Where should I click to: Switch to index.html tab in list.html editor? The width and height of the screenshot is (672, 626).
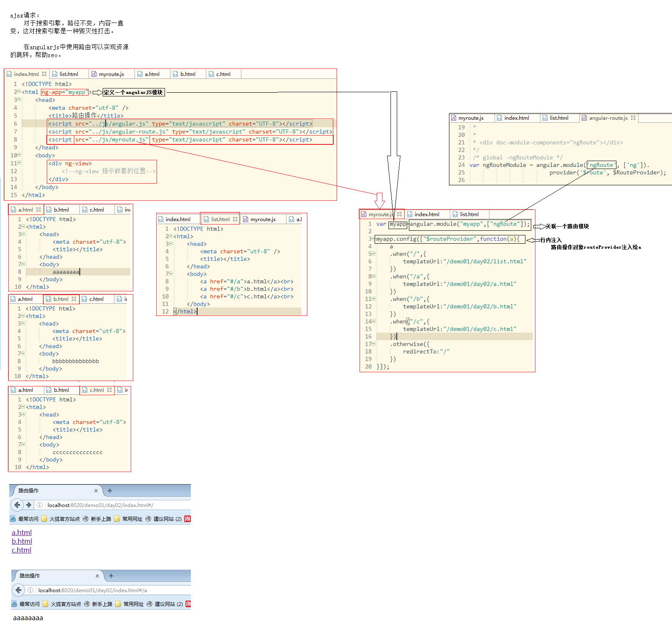178,219
